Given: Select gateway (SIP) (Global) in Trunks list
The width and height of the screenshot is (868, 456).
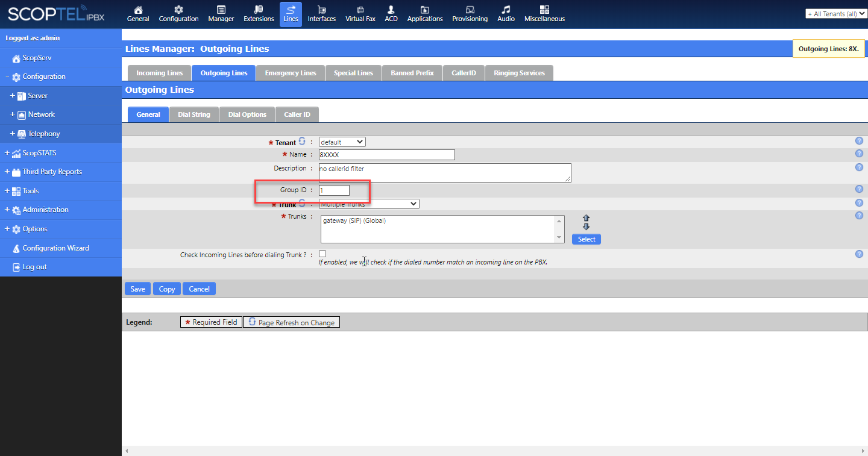Looking at the screenshot, I should (x=354, y=220).
